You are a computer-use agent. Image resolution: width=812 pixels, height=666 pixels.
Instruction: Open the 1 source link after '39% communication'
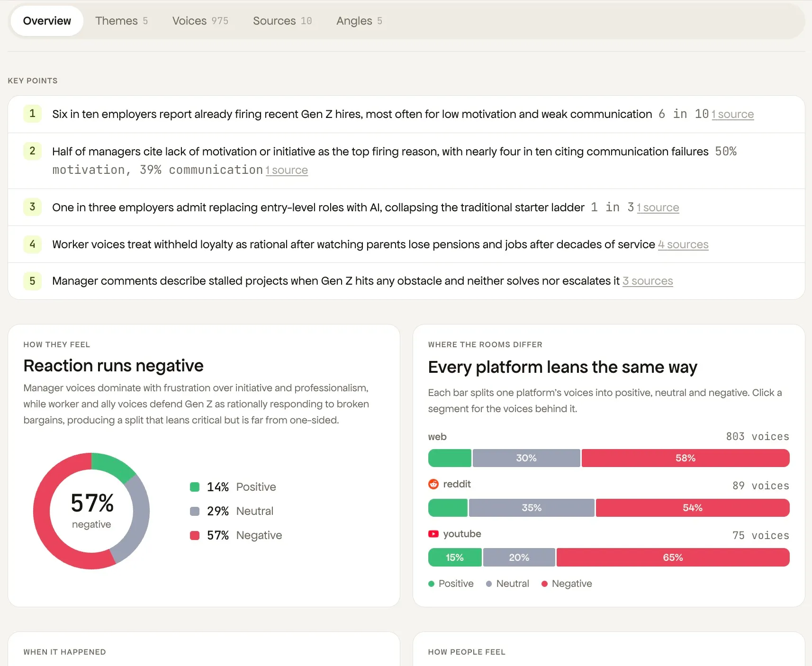pos(287,170)
